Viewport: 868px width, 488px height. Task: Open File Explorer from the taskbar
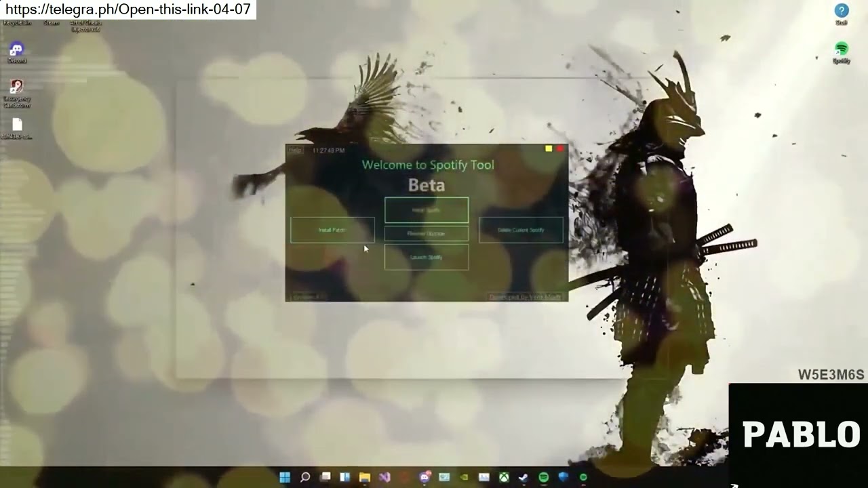pos(365,477)
